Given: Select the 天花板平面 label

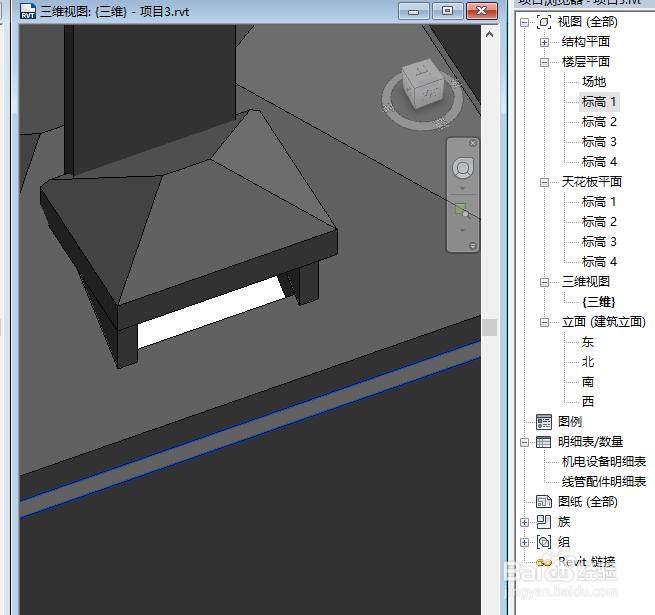Looking at the screenshot, I should click(592, 182).
